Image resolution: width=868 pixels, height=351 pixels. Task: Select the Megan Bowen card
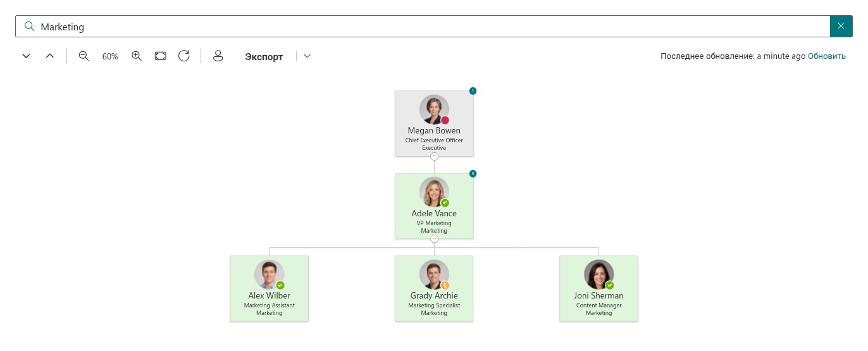[434, 123]
